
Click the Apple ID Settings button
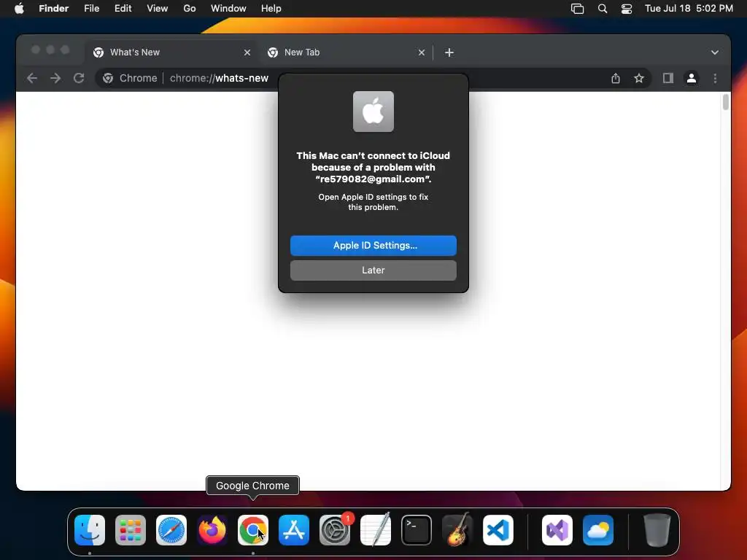(x=373, y=245)
